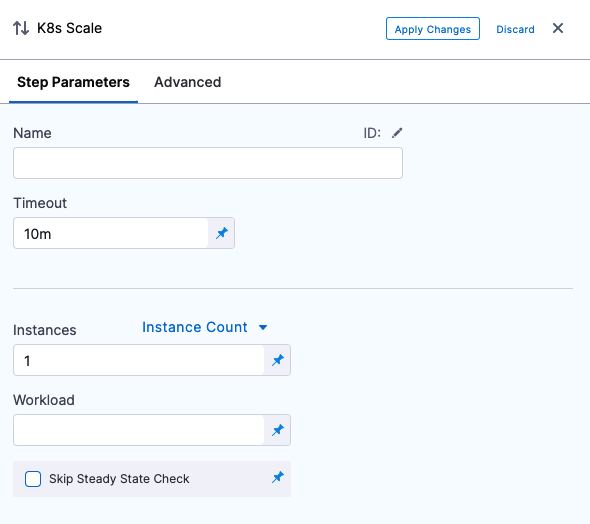Switch to the Advanced tab

point(187,82)
